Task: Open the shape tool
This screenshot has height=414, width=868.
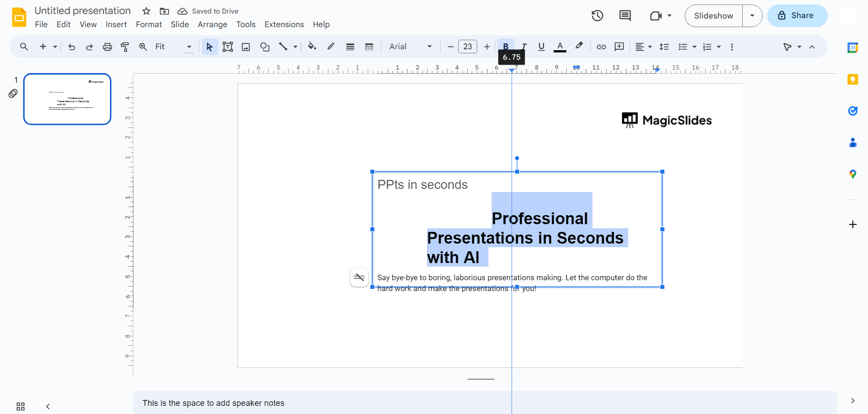Action: click(x=265, y=47)
